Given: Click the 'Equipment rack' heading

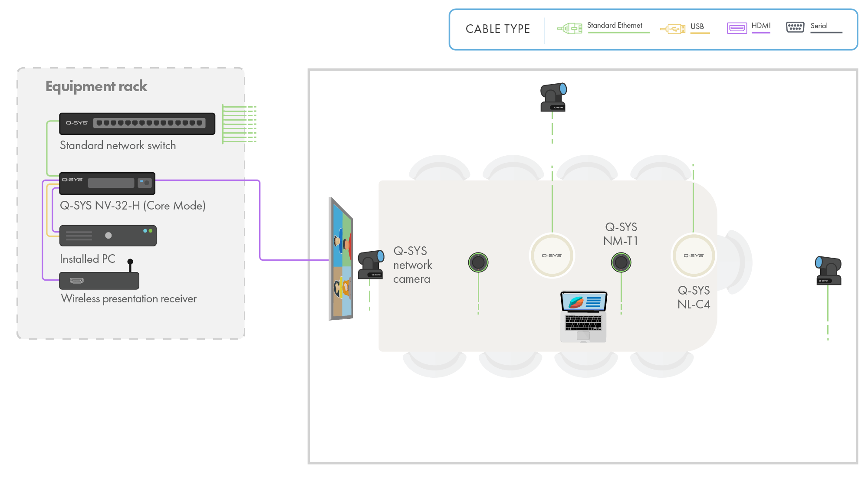Looking at the screenshot, I should (x=96, y=86).
